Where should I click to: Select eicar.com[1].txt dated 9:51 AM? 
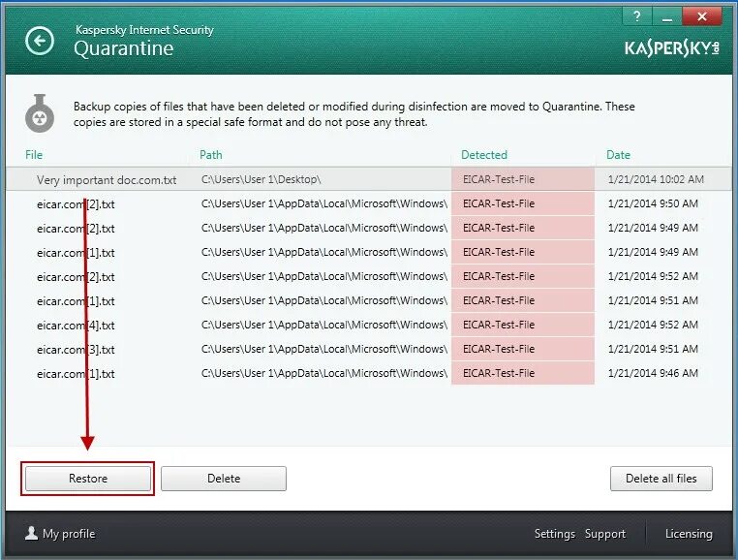pyautogui.click(x=369, y=300)
